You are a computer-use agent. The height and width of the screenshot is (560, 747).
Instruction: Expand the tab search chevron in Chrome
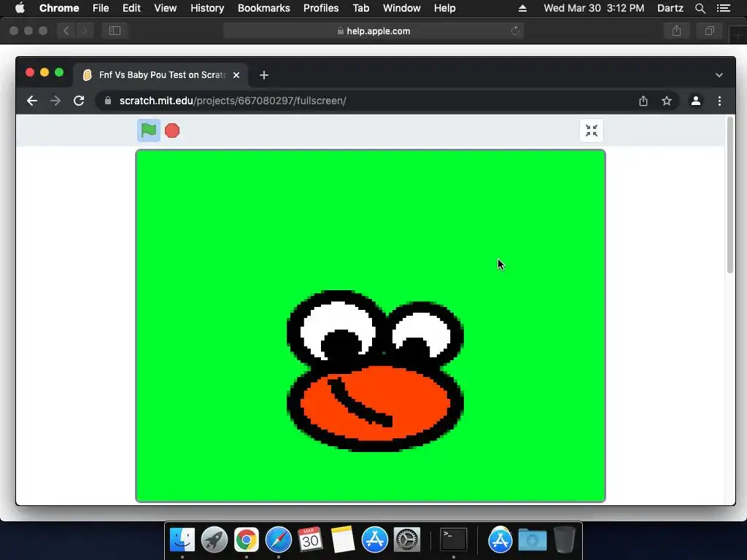point(719,75)
